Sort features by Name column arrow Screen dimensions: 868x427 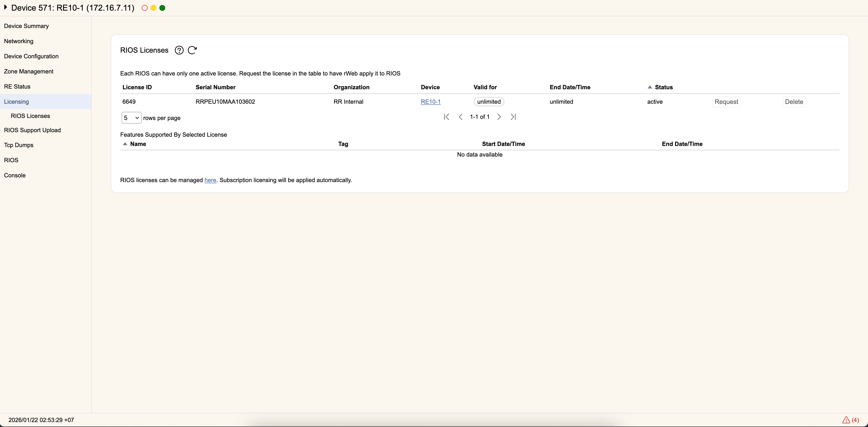pyautogui.click(x=125, y=144)
